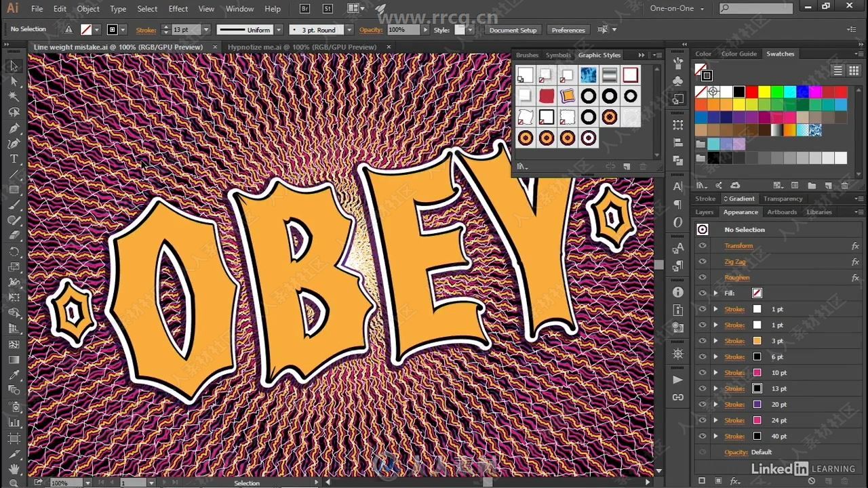Open the 3 pt. Round brush dropdown
The height and width of the screenshot is (488, 868).
point(349,30)
